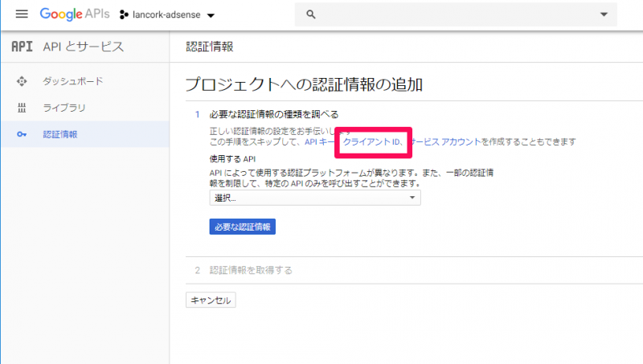Select ダッシュボード text in the sidebar
Viewport: 643px width, 364px height.
73,81
